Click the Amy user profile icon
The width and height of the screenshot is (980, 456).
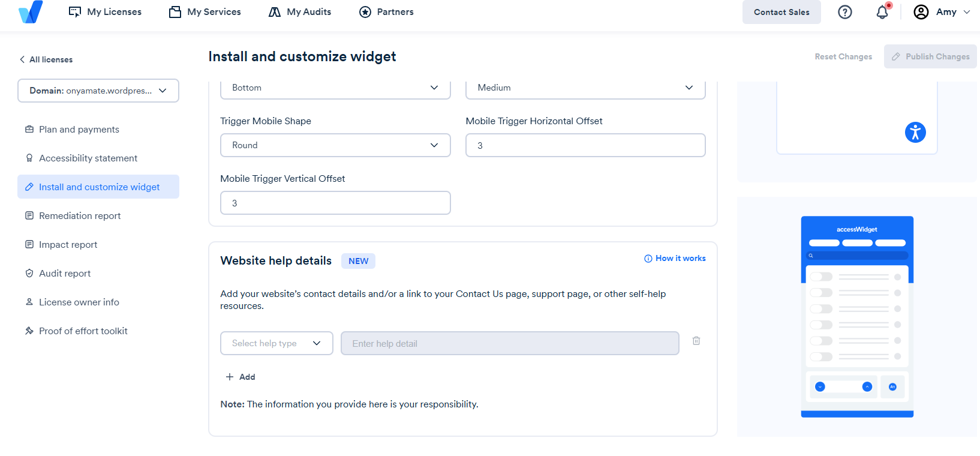(921, 12)
